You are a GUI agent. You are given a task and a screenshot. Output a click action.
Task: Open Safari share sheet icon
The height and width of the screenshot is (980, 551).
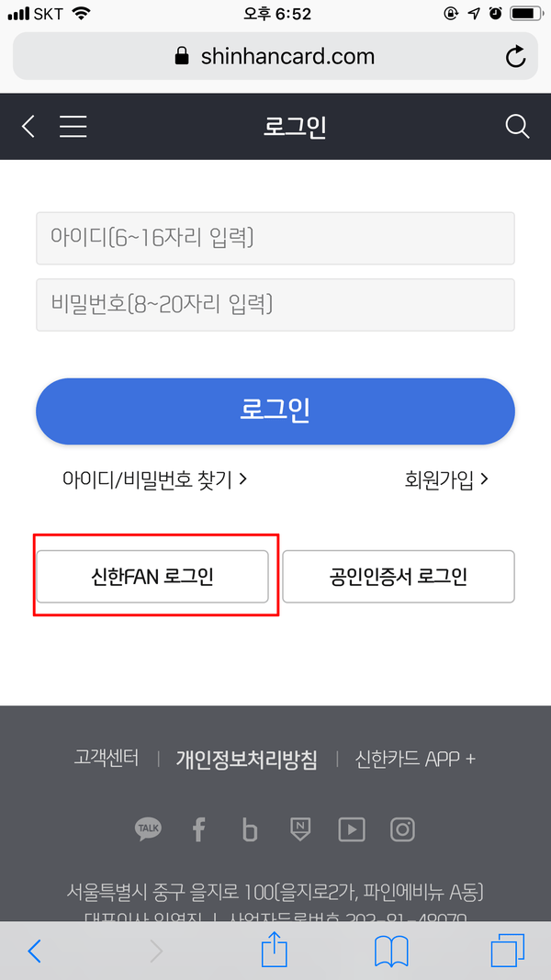click(275, 951)
